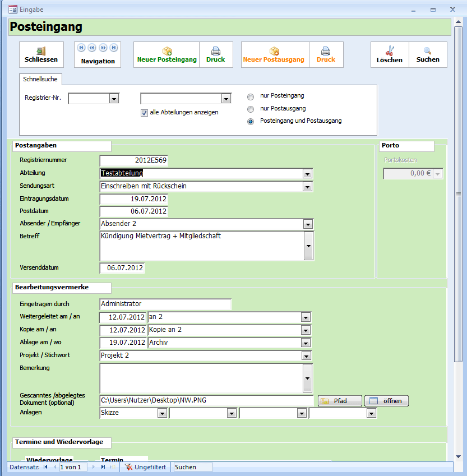Click scroll down arrow of form
The image size is (467, 476).
click(458, 457)
